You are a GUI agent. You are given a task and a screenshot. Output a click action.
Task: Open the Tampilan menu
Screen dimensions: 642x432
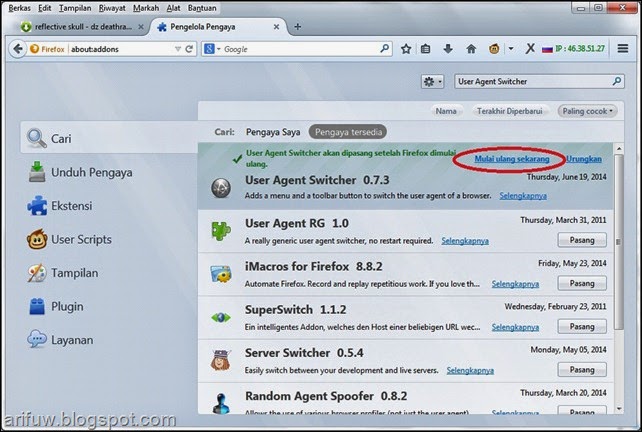coord(75,8)
